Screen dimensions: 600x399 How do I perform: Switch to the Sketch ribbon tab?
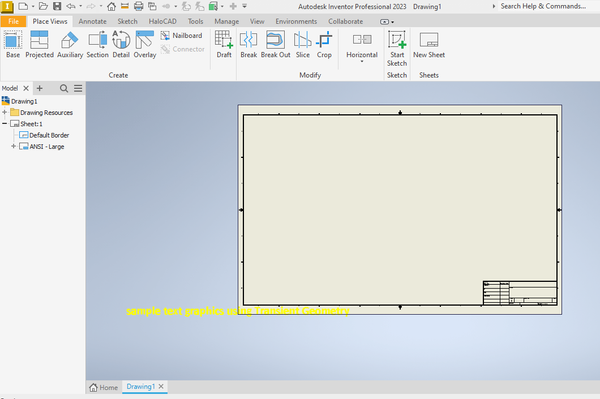127,21
